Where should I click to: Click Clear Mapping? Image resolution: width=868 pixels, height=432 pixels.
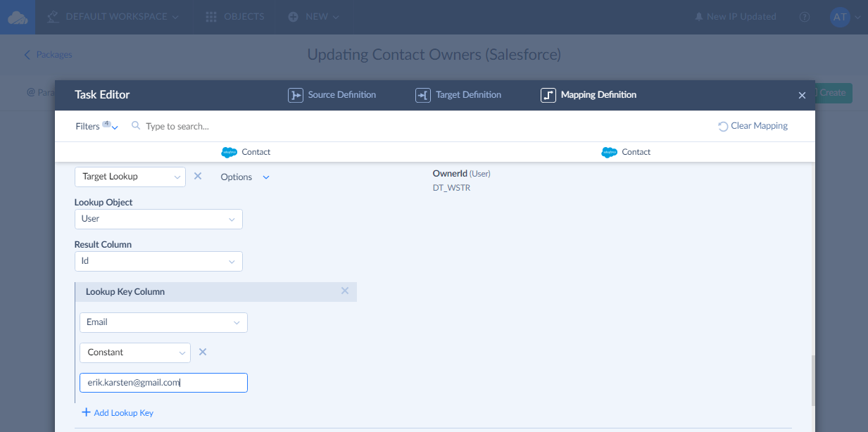[x=753, y=127]
